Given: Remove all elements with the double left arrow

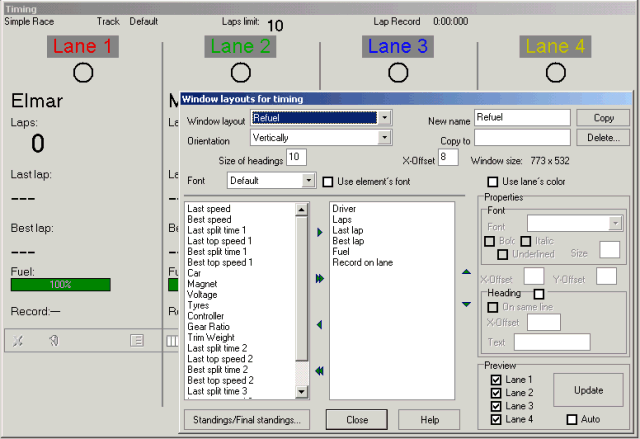Looking at the screenshot, I should (x=320, y=371).
